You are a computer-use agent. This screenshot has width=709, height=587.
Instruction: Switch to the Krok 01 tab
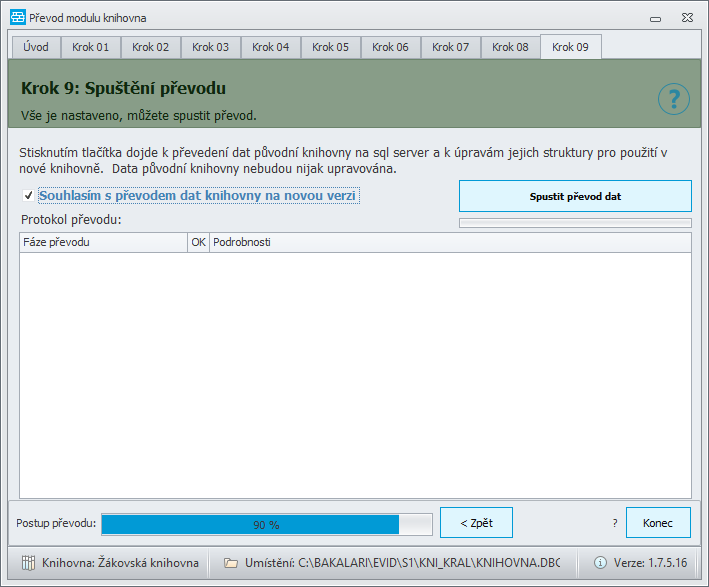pos(90,47)
